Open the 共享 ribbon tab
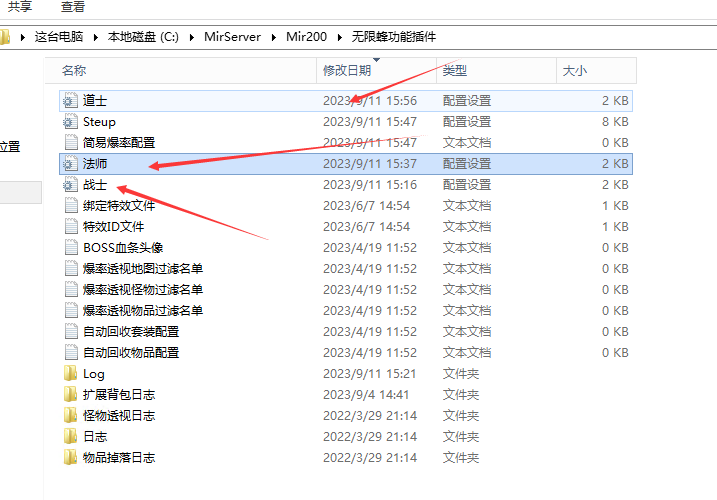This screenshot has height=500, width=717. [21, 7]
